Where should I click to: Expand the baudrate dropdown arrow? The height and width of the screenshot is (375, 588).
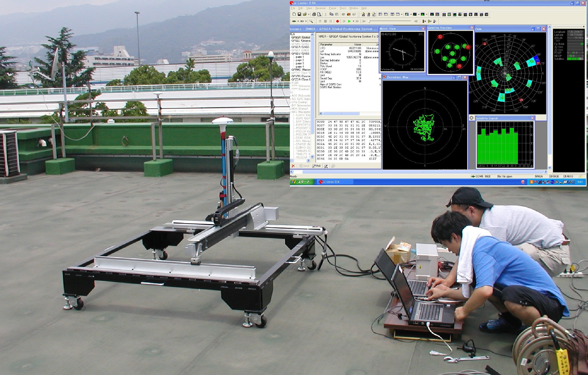click(306, 21)
